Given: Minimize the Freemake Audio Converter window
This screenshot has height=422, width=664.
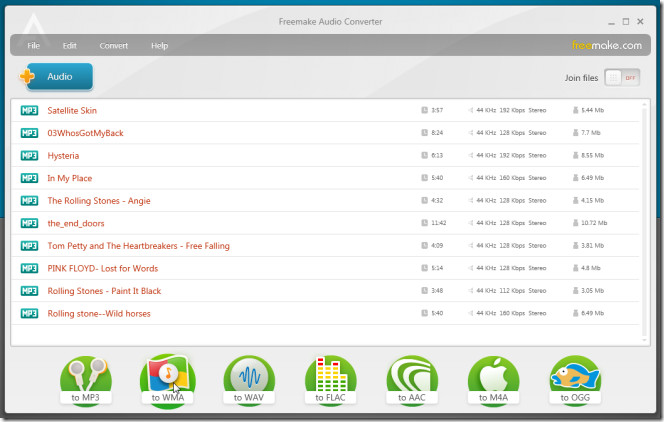Looking at the screenshot, I should tap(611, 23).
